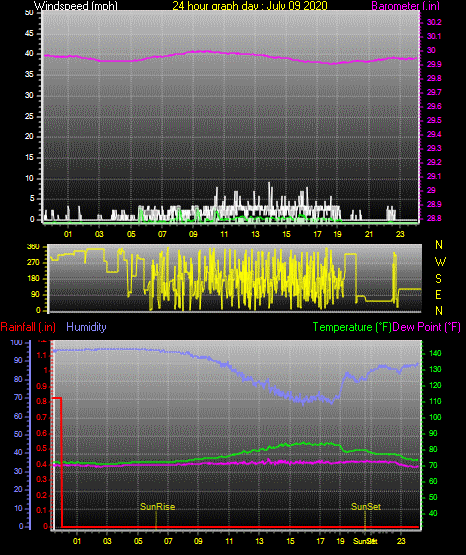Viewport: 466px width, 555px height.
Task: Click '29.8' on the barometer axis
Action: (x=434, y=78)
